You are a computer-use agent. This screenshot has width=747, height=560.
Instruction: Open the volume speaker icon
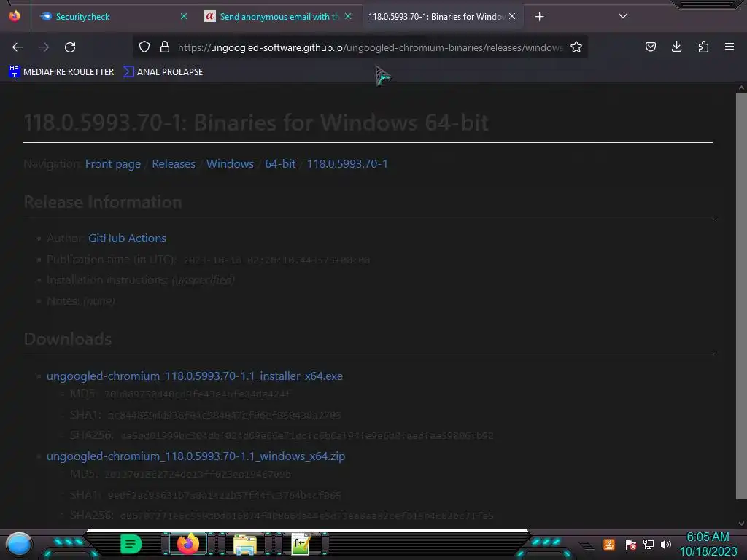point(666,544)
